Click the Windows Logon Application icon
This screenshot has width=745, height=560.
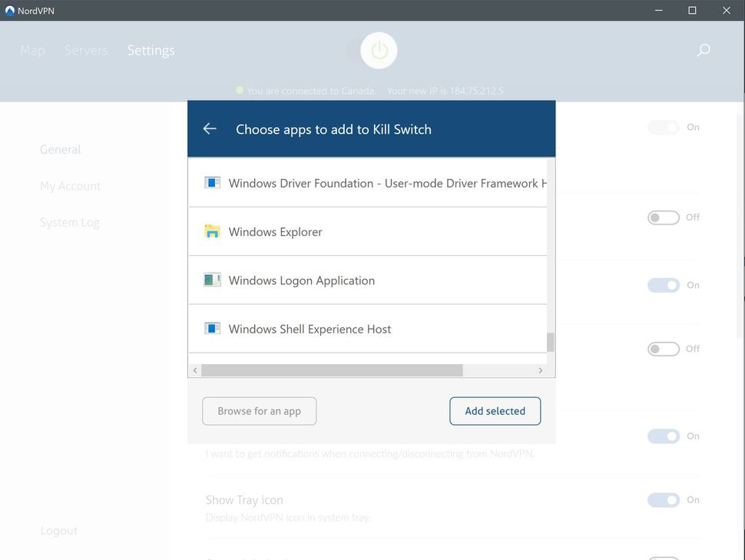212,280
